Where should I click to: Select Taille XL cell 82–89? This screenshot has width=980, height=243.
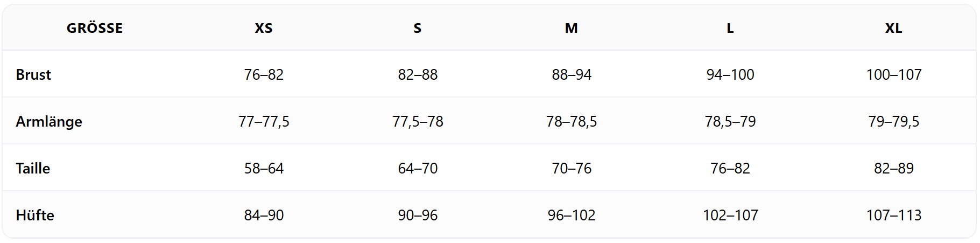point(894,168)
